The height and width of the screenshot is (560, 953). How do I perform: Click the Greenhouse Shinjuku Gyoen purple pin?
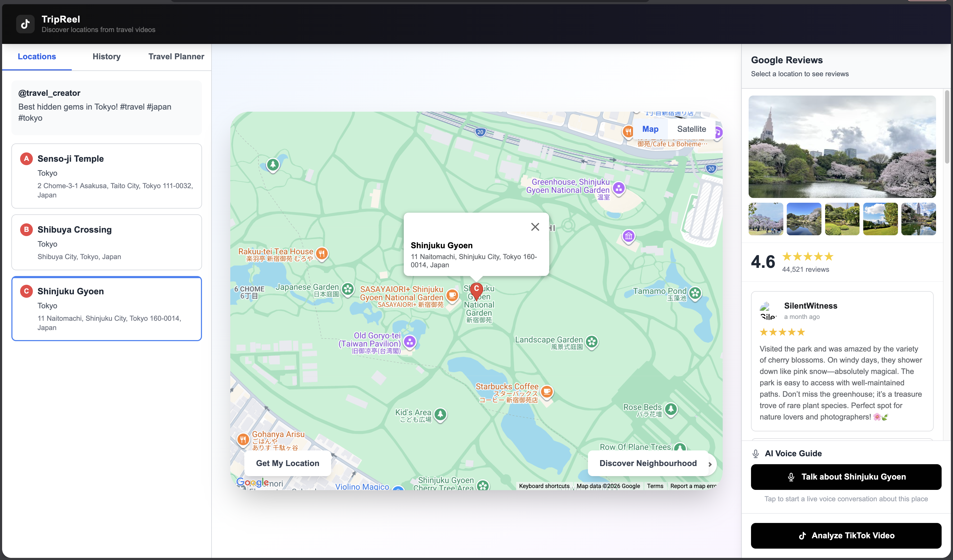tap(619, 188)
